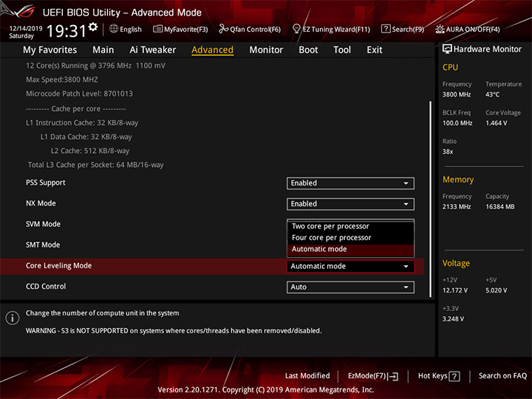Viewport: 532px width, 399px height.
Task: Click the AURA light icon
Action: coord(440,29)
